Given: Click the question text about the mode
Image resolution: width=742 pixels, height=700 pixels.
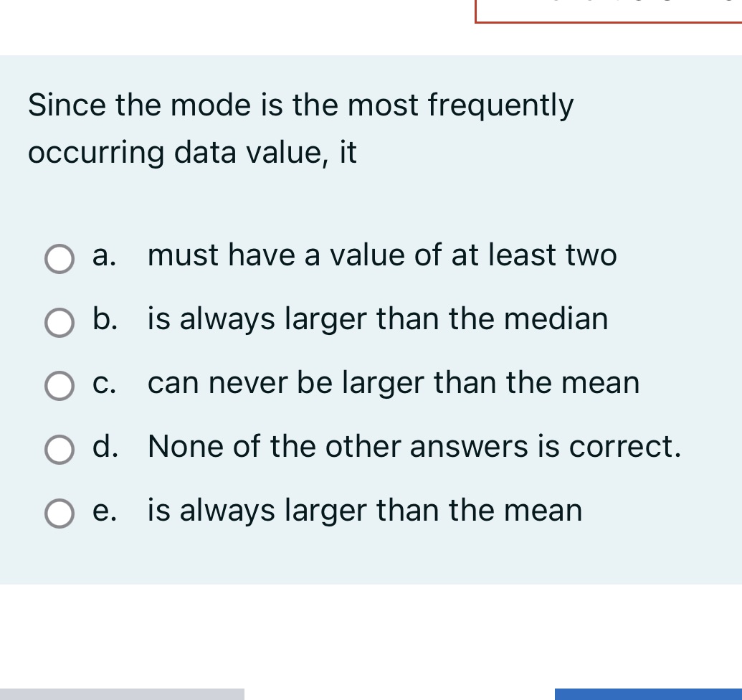Looking at the screenshot, I should 300,128.
